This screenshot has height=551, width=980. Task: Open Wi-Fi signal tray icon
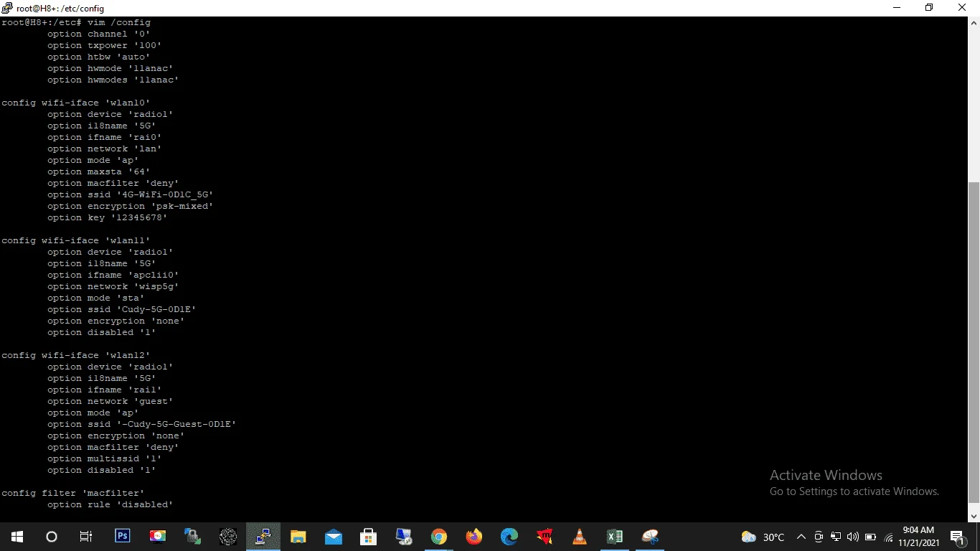pos(888,537)
